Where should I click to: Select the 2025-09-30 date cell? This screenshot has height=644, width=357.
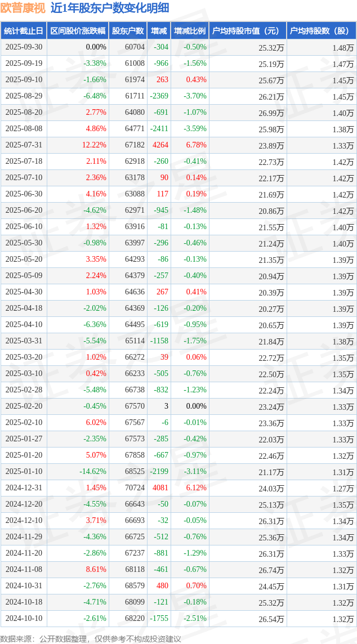tap(24, 47)
